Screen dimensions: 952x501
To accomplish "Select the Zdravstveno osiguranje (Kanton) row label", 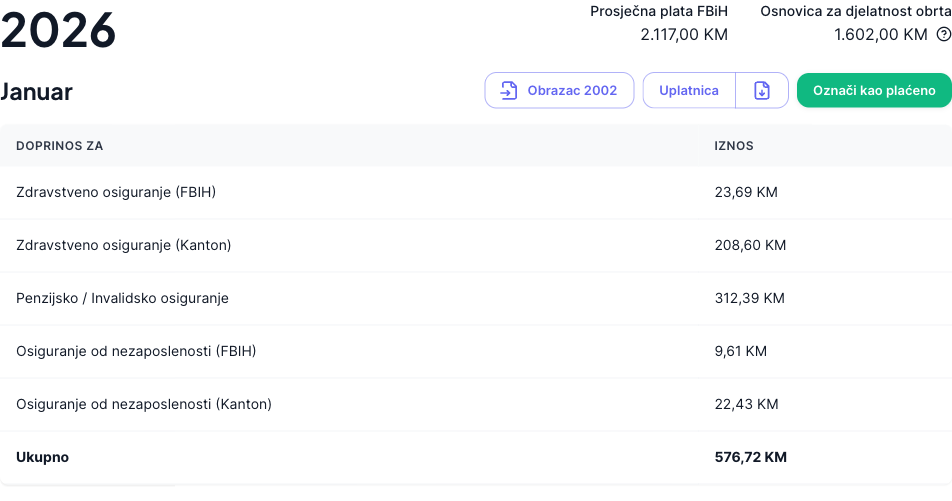I will point(123,245).
